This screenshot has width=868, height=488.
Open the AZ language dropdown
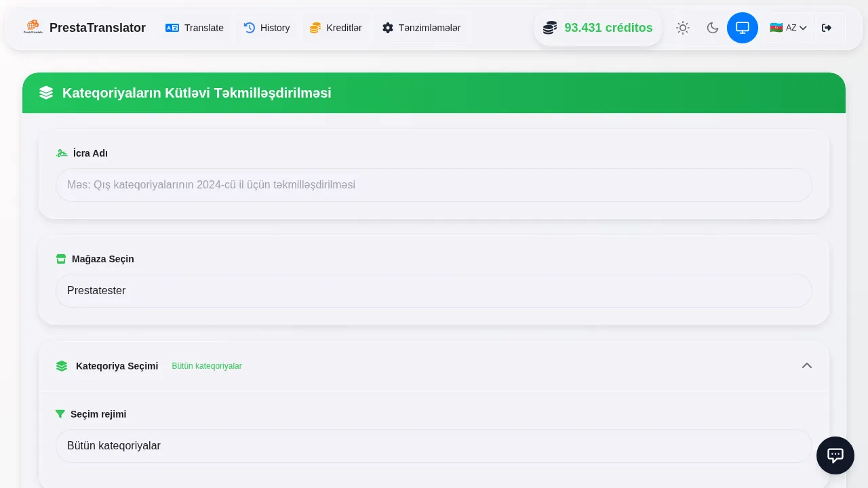point(788,28)
